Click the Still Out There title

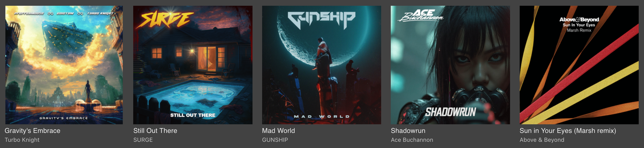click(155, 131)
